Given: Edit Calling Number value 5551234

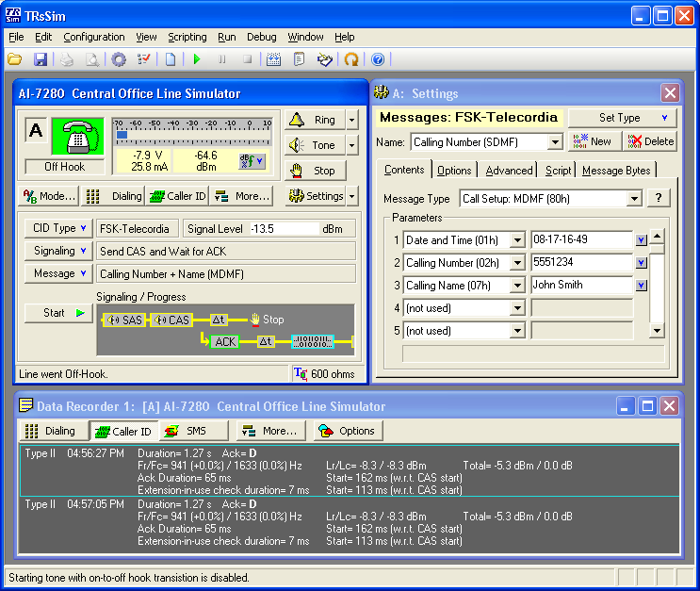Looking at the screenshot, I should coord(581,262).
